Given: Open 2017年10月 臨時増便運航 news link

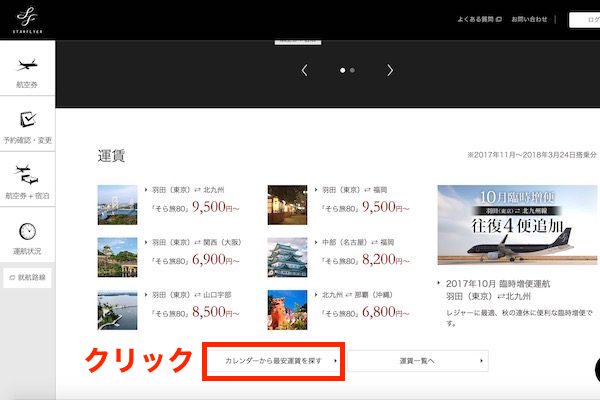Looking at the screenshot, I should click(498, 290).
